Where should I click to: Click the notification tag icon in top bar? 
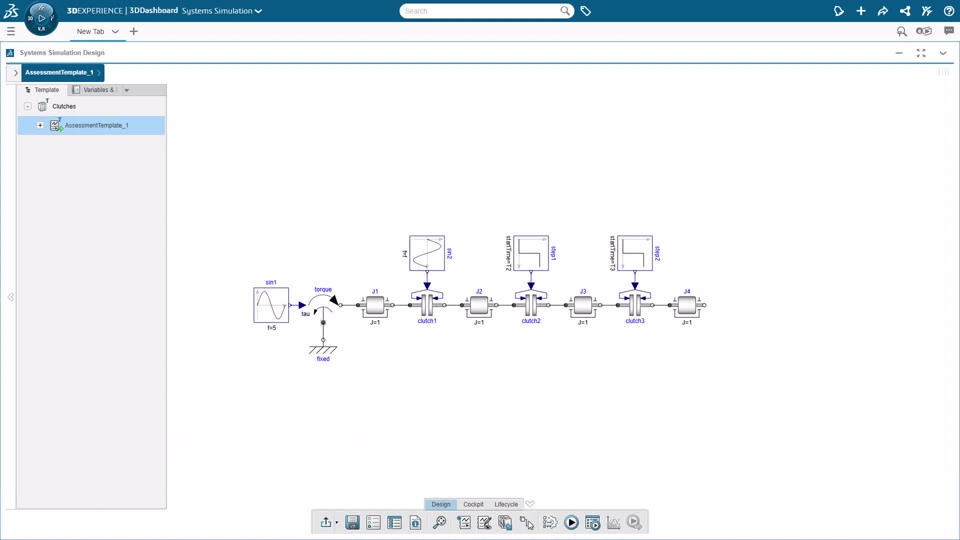click(839, 11)
